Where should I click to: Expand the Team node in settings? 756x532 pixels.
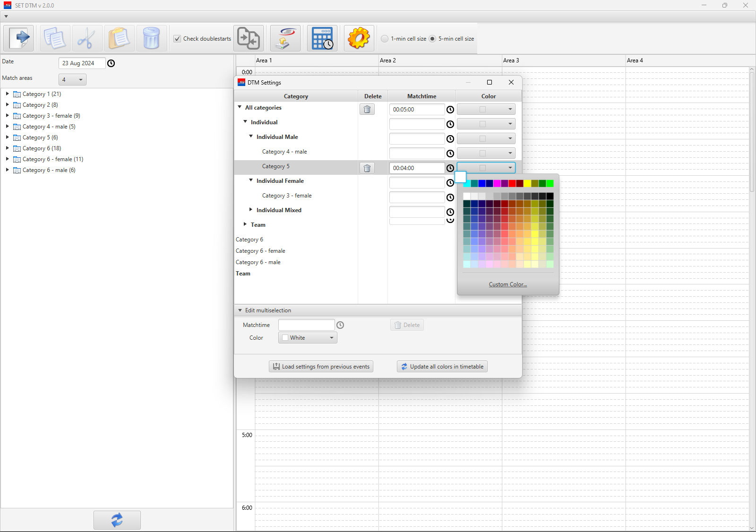(x=245, y=224)
